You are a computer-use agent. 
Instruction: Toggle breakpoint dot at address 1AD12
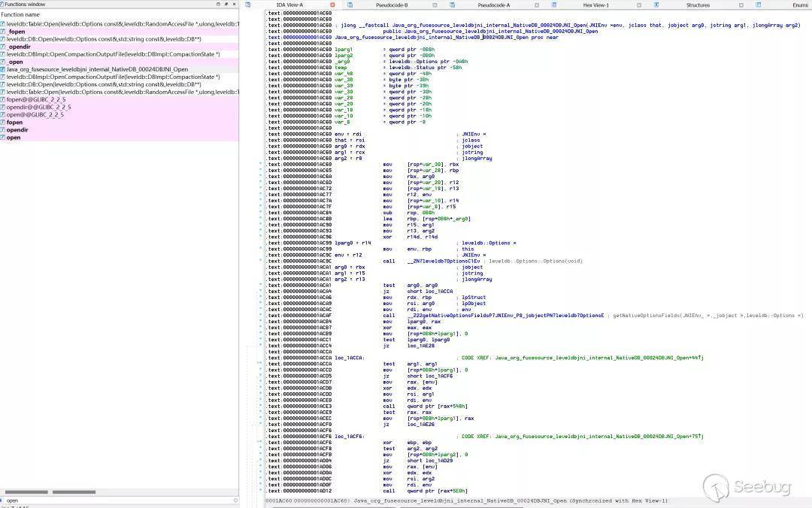pos(260,491)
